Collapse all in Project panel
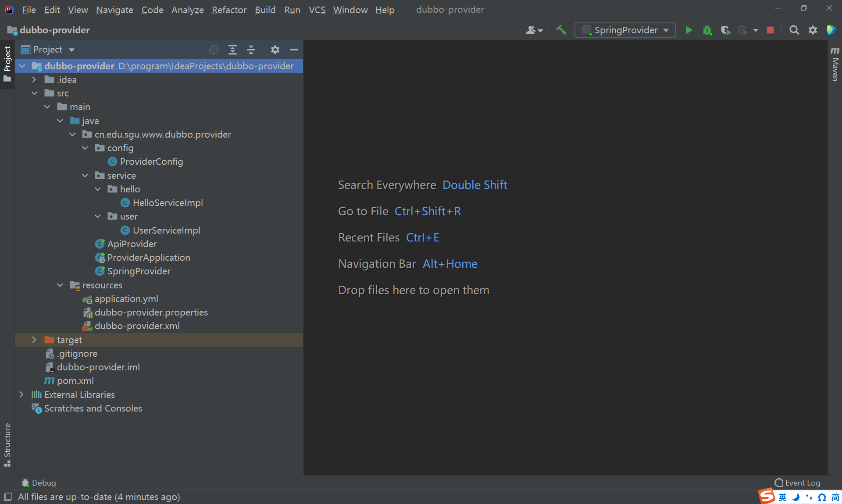 coord(251,50)
